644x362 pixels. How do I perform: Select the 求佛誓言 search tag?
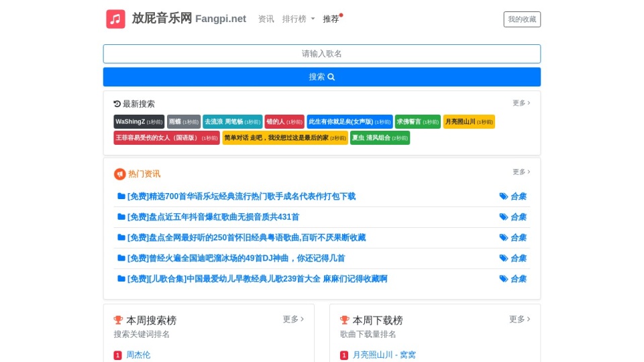click(418, 121)
